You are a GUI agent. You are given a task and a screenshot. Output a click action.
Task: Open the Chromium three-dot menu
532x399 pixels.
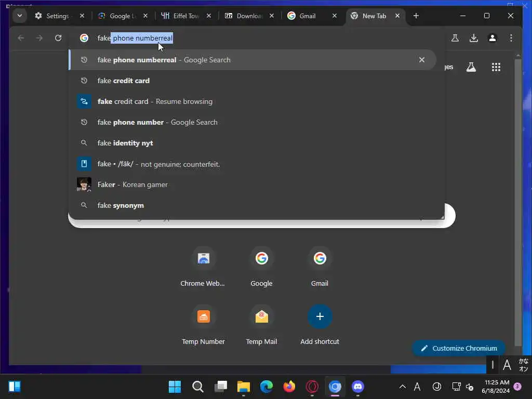pyautogui.click(x=511, y=38)
